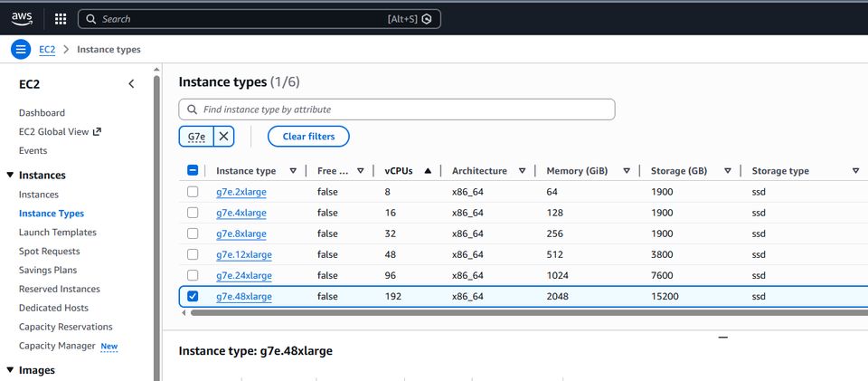Click the AWS logo home icon
Screen dimensions: 868x381
(x=22, y=18)
